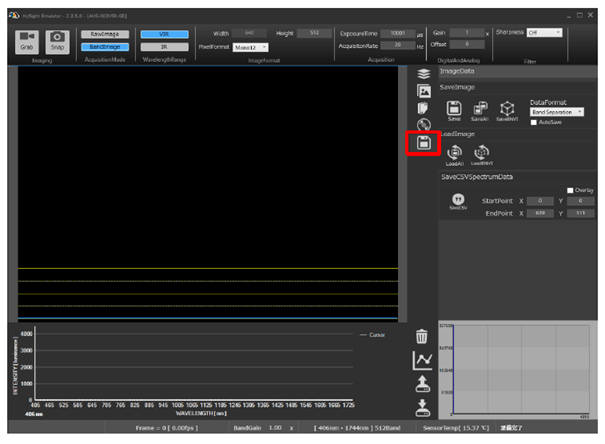Click the HySight application logo icon
Screen dimensions: 605x444
click(14, 15)
